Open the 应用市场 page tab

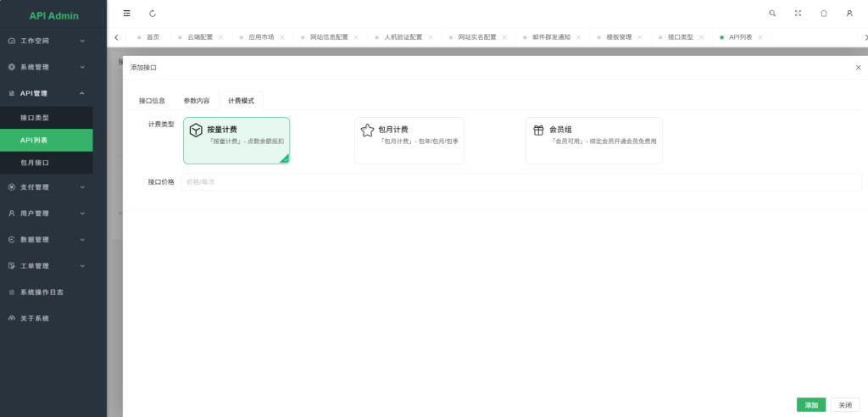coord(261,37)
